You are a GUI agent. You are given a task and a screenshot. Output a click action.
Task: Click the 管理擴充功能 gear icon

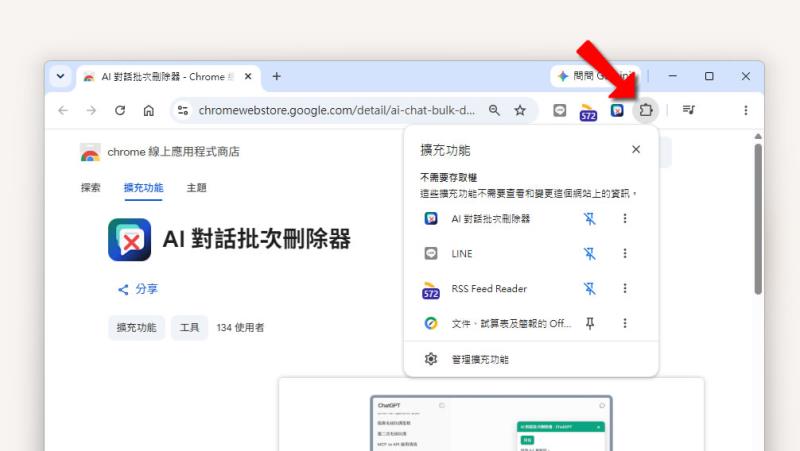tap(431, 359)
